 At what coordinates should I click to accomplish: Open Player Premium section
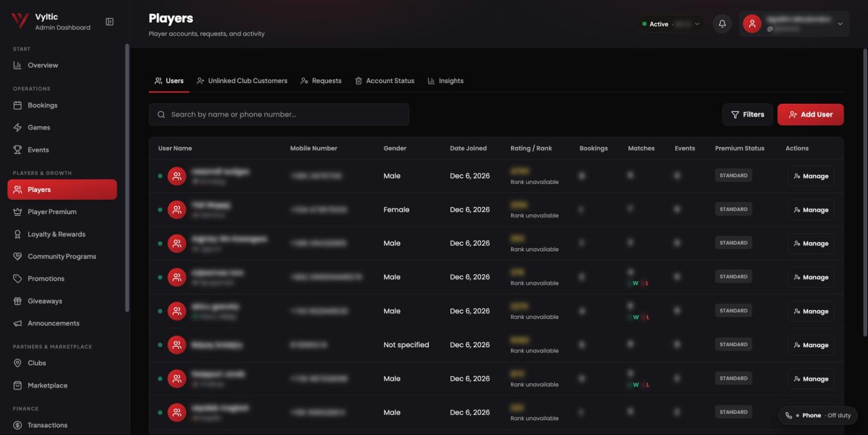pos(62,212)
